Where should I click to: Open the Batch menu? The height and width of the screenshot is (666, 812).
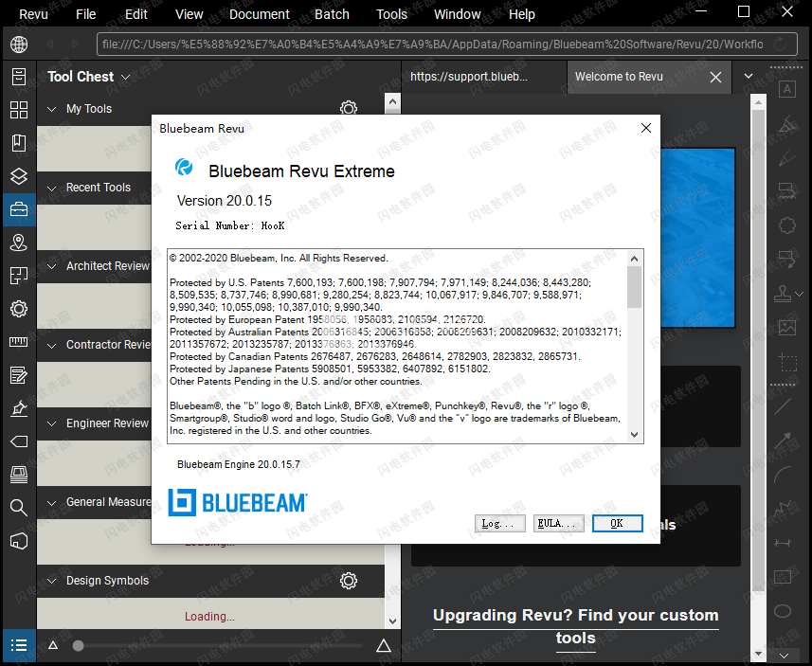click(332, 14)
